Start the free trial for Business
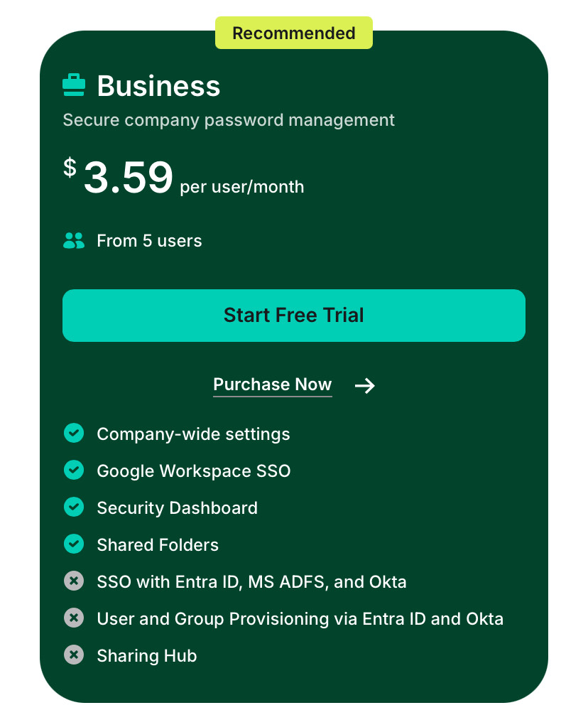This screenshot has height=715, width=588. coord(294,316)
